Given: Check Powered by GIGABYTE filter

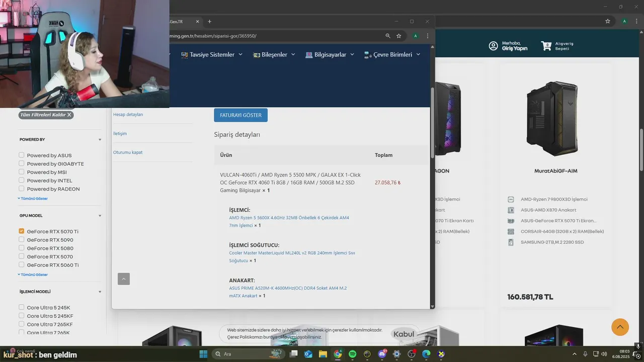Looking at the screenshot, I should click(22, 163).
